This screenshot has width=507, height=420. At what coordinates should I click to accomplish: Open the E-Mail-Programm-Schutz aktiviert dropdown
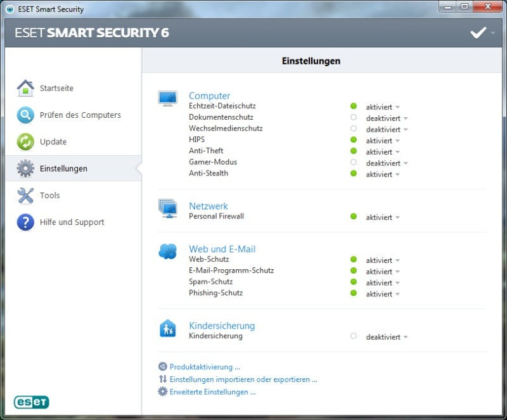click(383, 272)
